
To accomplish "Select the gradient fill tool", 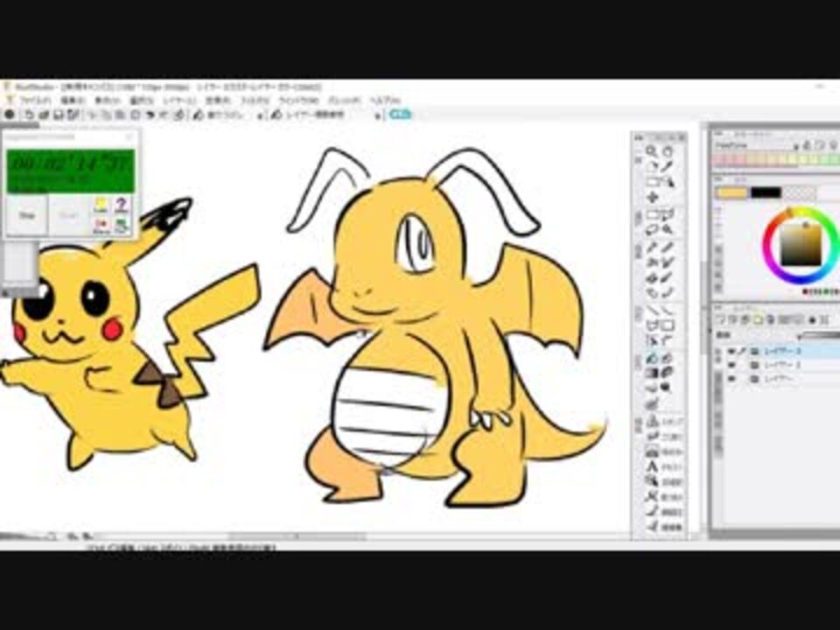I will tap(652, 373).
